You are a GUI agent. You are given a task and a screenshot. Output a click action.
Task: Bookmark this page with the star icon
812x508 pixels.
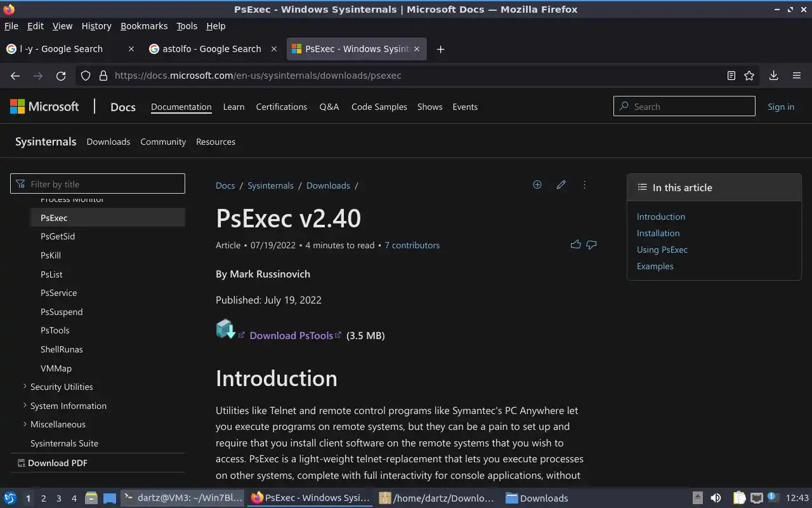(x=749, y=76)
